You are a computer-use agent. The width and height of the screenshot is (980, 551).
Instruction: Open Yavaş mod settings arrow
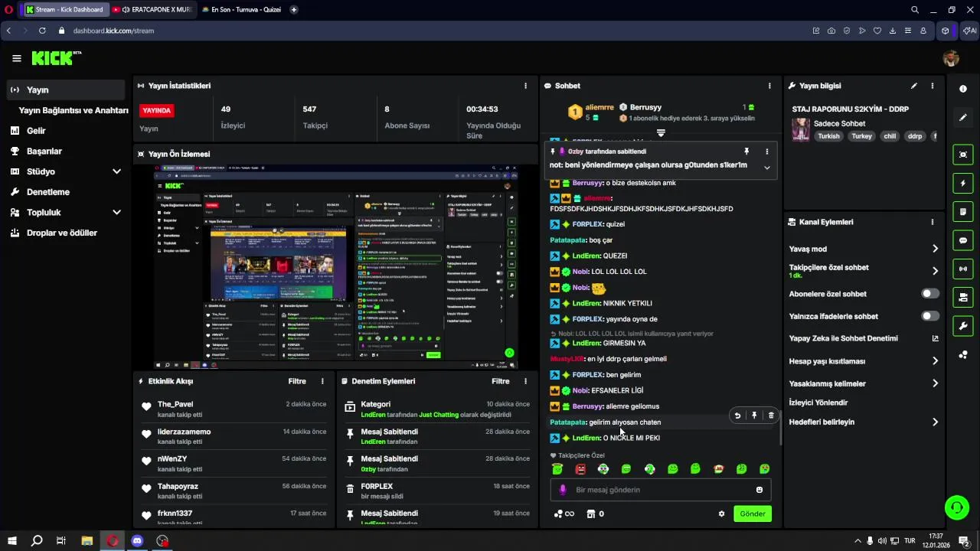click(x=935, y=249)
